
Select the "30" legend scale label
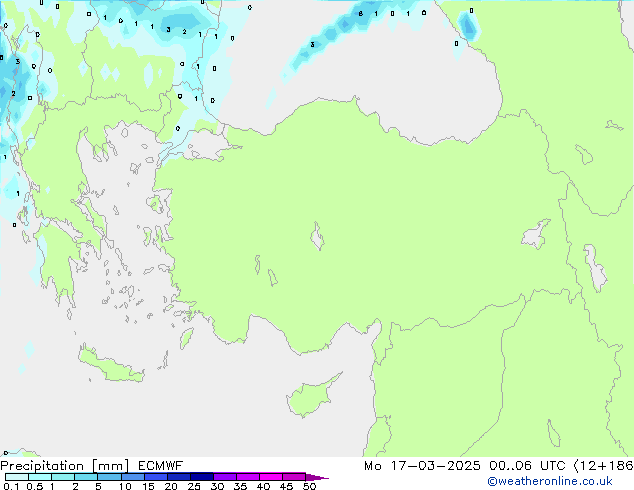217,486
